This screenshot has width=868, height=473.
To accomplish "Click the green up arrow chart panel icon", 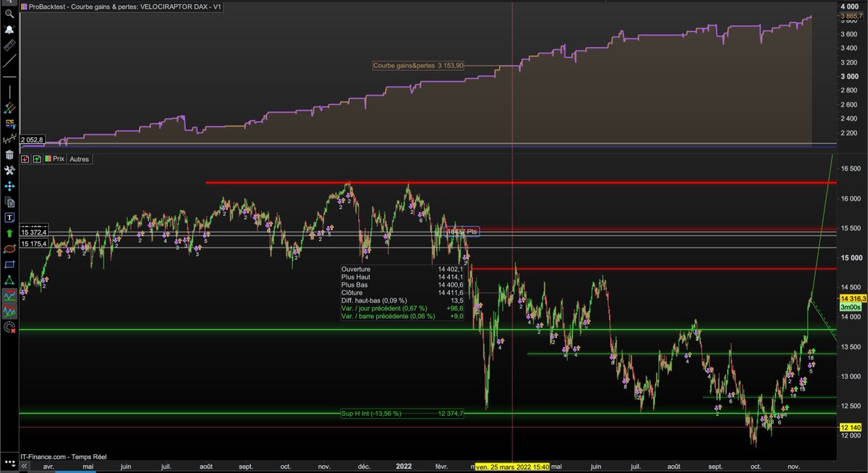I will tap(36, 158).
